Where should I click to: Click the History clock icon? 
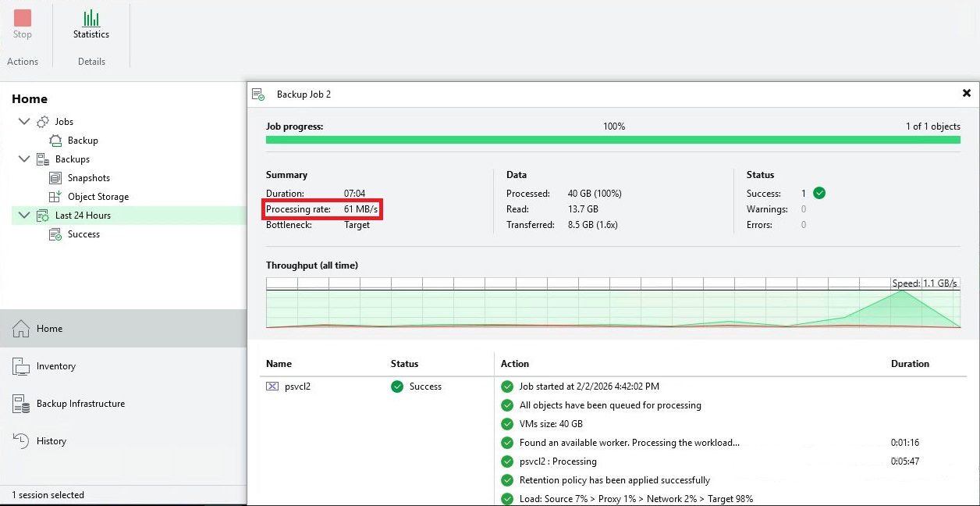point(21,441)
